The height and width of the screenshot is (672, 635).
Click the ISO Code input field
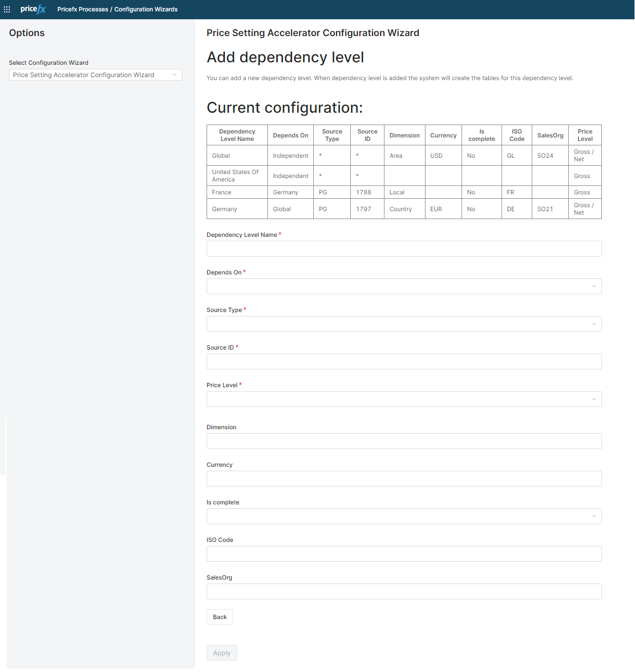(404, 554)
